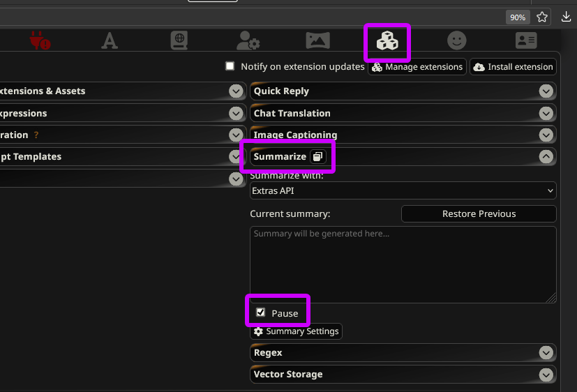Open the backgrounds image icon
Viewport: 577px width, 392px height.
tap(317, 41)
